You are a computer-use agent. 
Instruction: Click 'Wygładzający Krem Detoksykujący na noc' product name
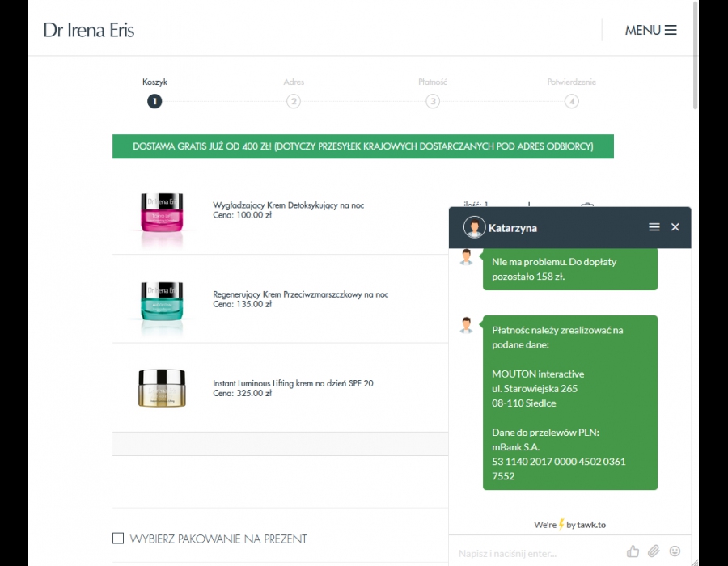[288, 205]
